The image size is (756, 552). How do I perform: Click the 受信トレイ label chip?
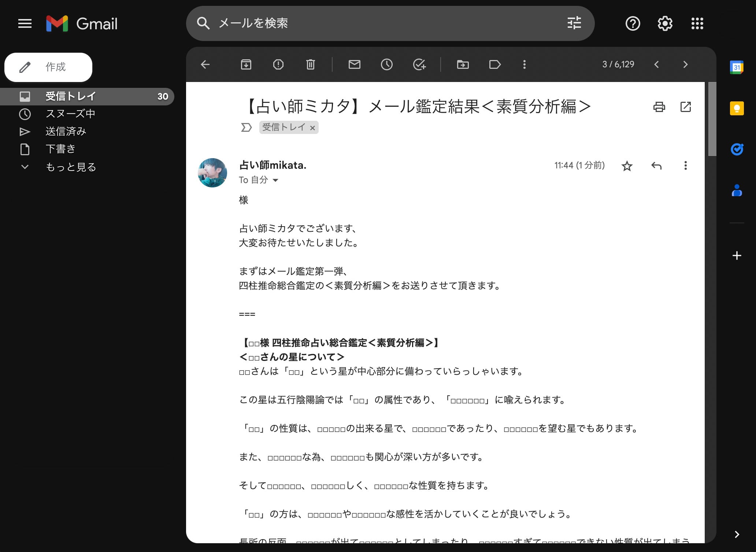coord(284,127)
